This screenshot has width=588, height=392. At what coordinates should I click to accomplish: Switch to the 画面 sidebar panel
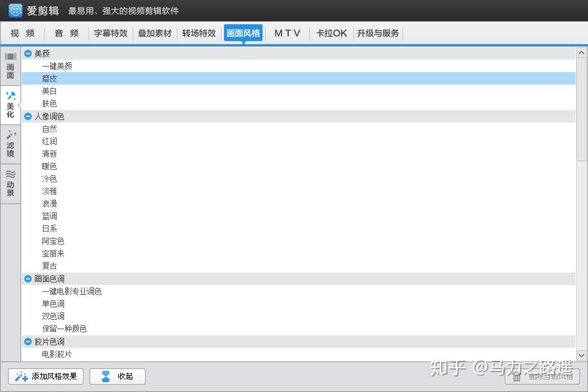click(x=10, y=65)
